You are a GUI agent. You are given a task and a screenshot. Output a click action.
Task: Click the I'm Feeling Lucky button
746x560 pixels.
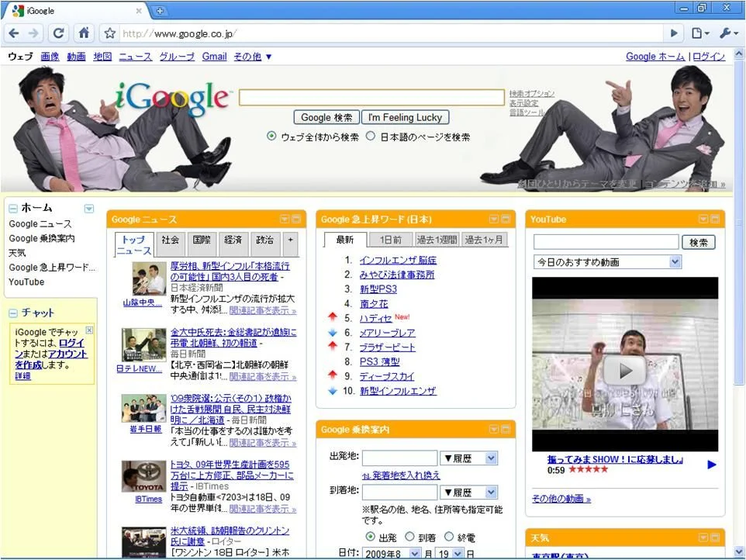coord(405,117)
